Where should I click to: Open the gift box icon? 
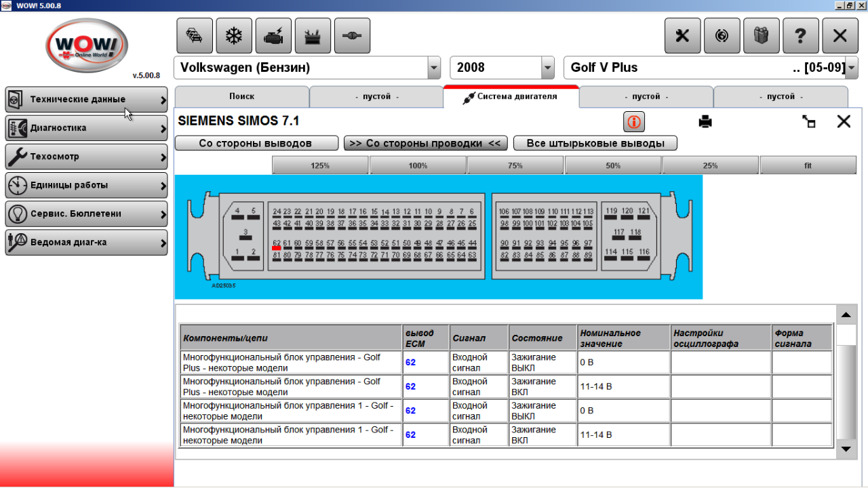pyautogui.click(x=761, y=36)
